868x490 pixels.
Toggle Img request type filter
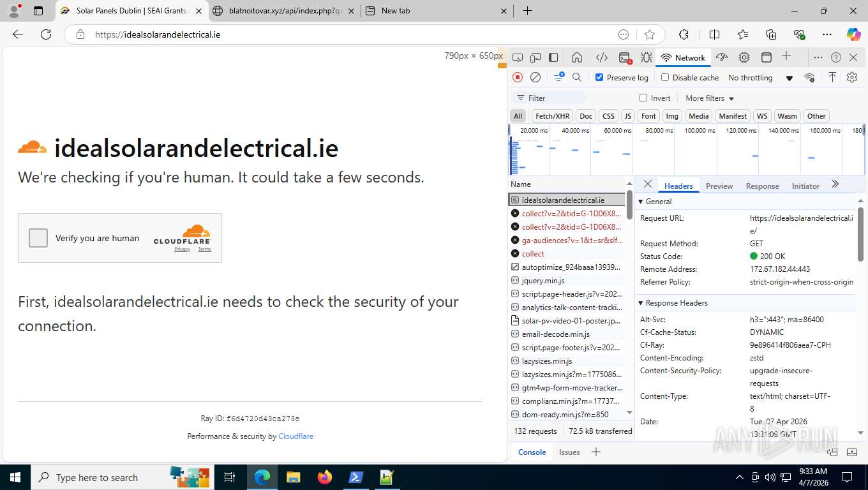pos(672,116)
